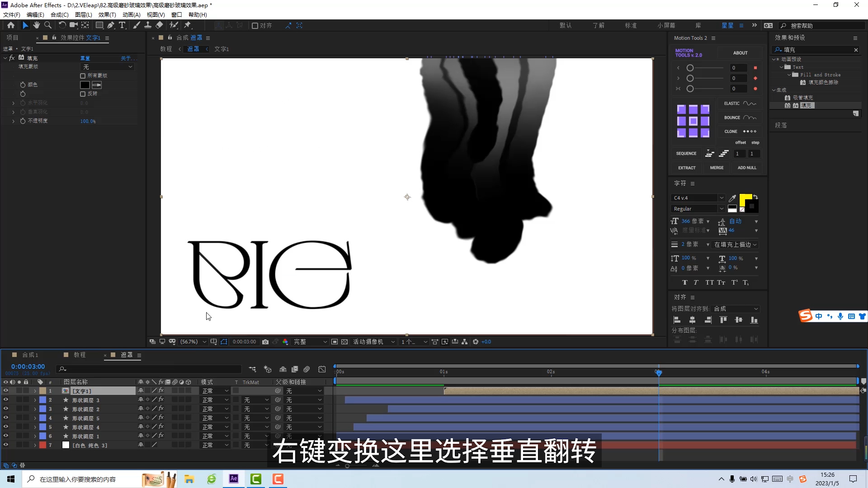Open the 活动摄像机 view dropdown
This screenshot has width=868, height=488.
point(374,342)
